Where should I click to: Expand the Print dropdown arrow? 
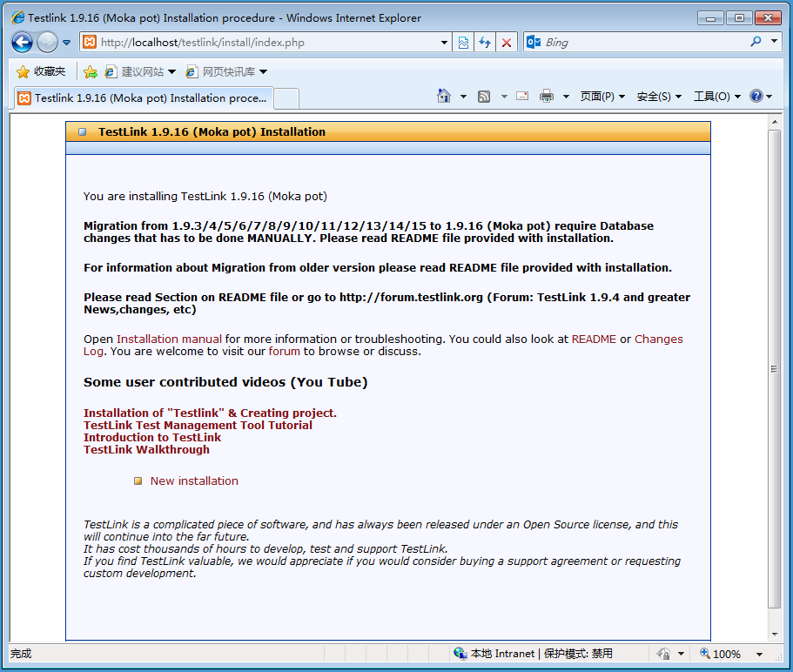567,97
